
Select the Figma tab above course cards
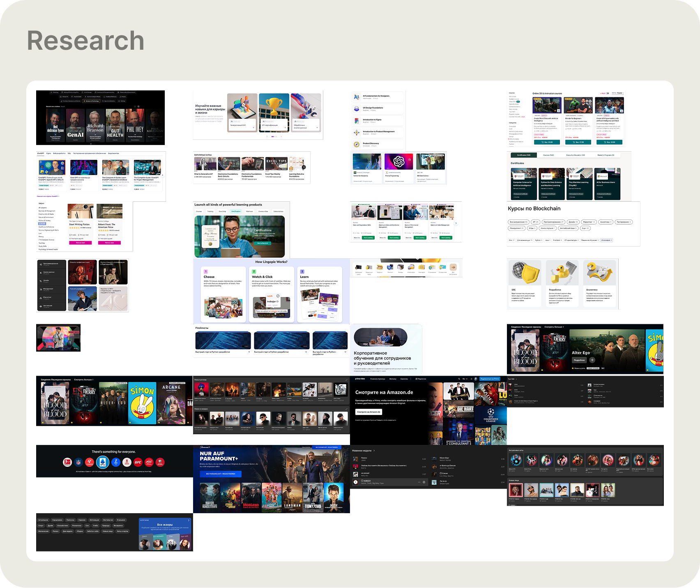tap(48, 153)
